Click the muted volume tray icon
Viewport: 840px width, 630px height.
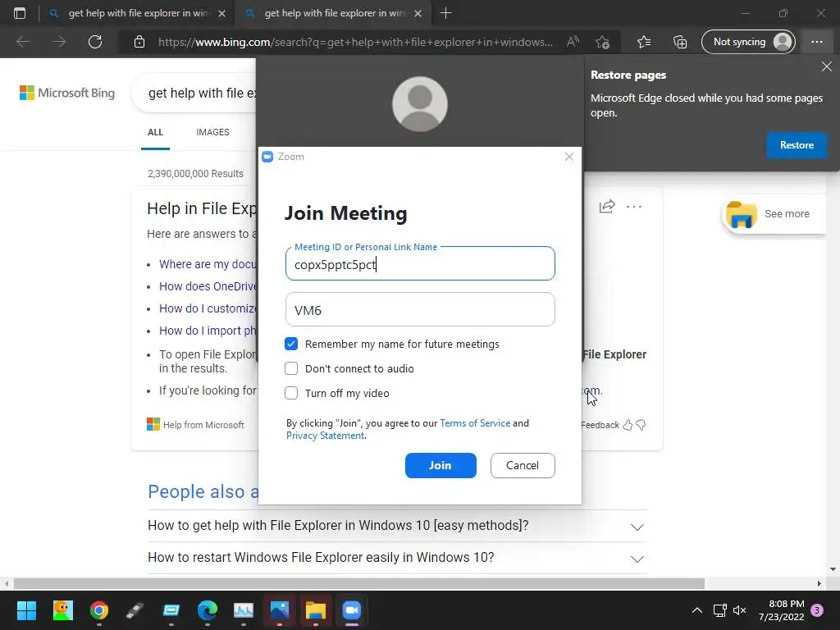point(739,610)
